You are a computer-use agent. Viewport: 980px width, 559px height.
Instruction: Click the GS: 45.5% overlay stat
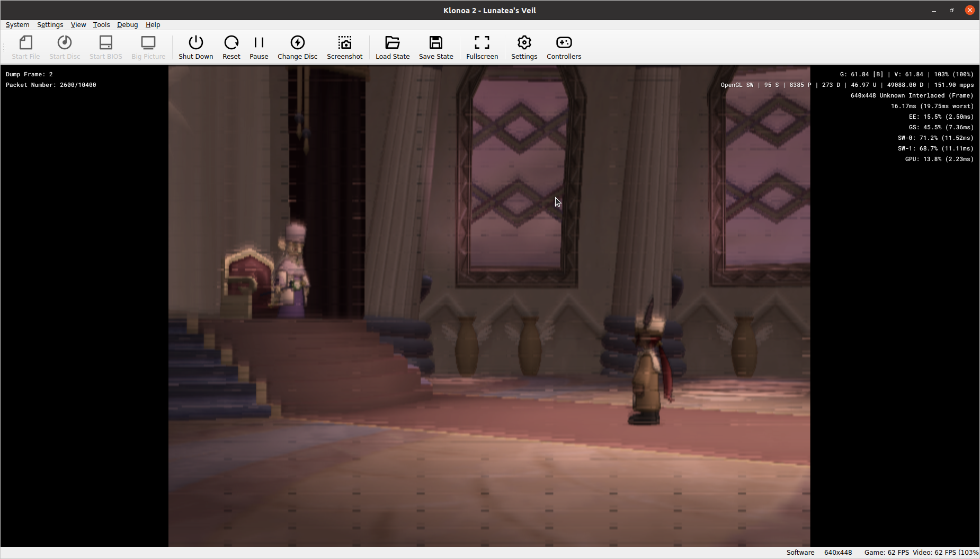(x=941, y=127)
